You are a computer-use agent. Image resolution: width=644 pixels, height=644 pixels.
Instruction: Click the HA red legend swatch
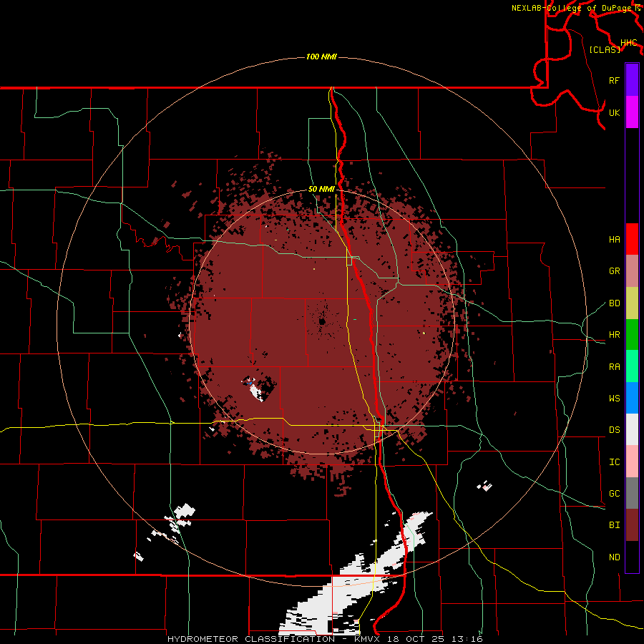(632, 239)
